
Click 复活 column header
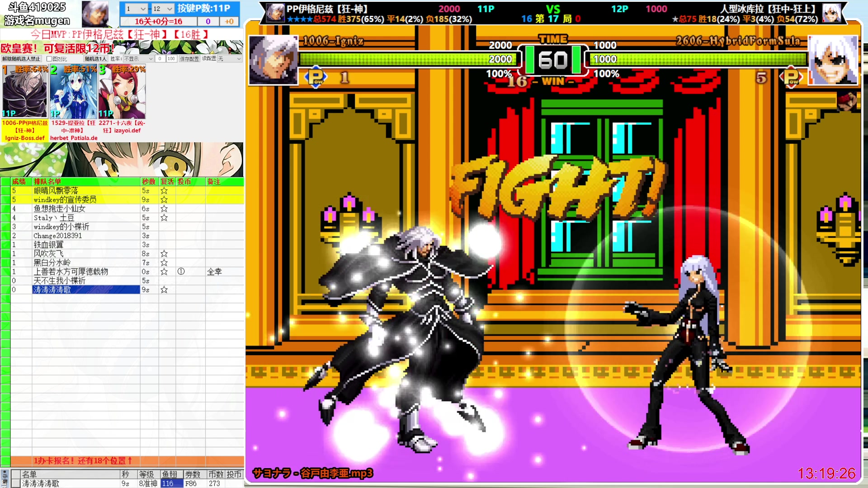(167, 182)
